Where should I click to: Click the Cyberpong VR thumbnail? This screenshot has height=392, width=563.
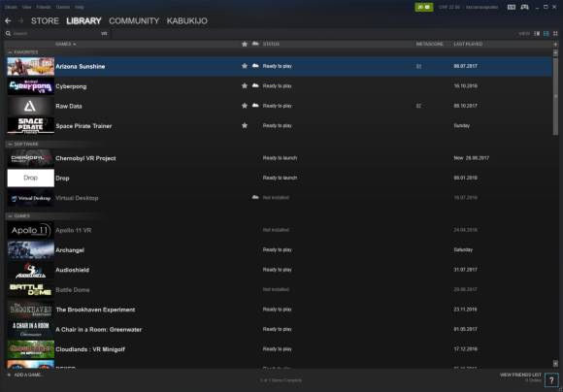tap(31, 86)
